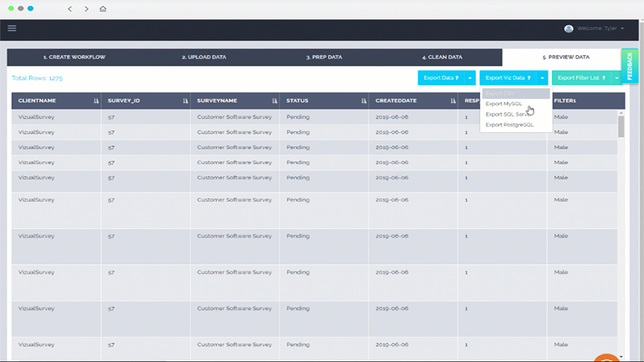
Task: Open the Feedback side tab
Action: (630, 65)
